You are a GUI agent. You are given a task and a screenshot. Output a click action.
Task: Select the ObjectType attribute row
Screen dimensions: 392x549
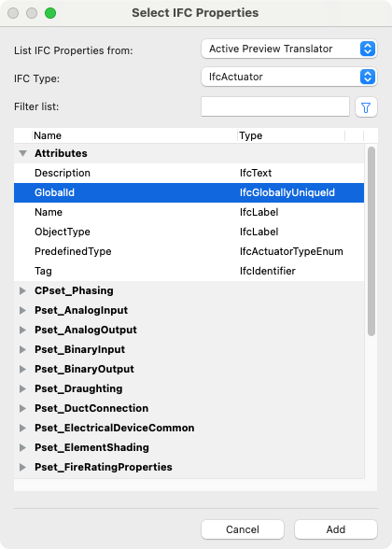[x=189, y=232]
